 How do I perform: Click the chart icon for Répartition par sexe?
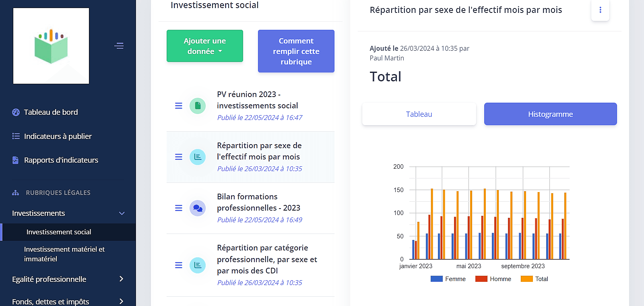[x=198, y=157]
